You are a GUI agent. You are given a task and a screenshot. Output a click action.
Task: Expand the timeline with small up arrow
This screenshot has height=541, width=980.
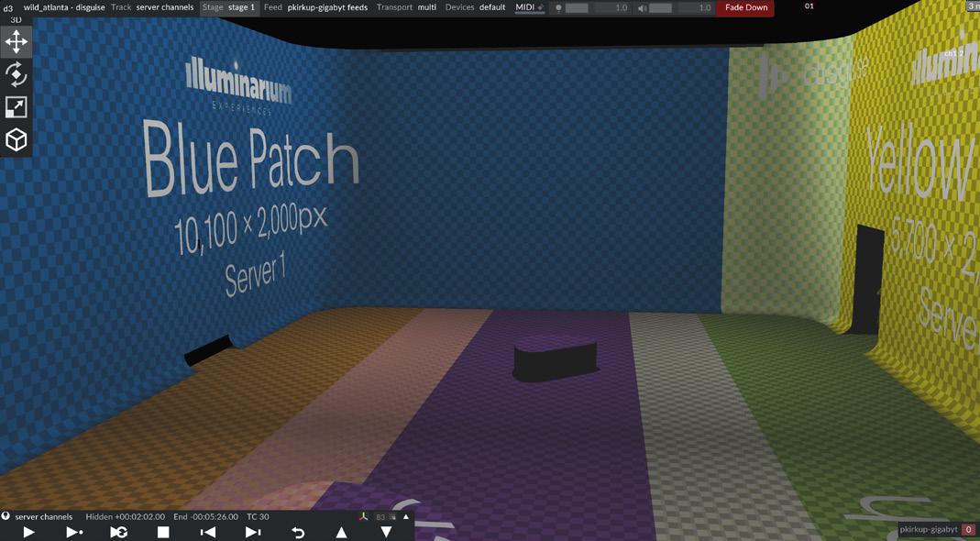(406, 516)
